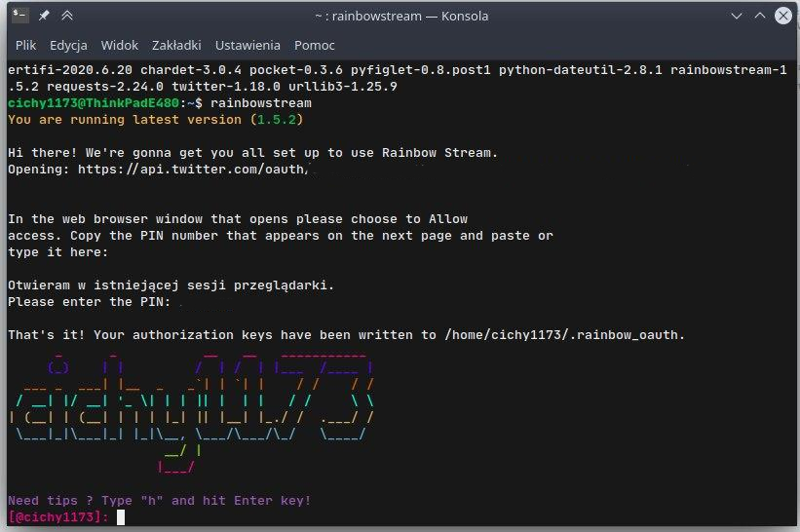The height and width of the screenshot is (532, 800).
Task: Open the Widok menu
Action: pos(120,45)
